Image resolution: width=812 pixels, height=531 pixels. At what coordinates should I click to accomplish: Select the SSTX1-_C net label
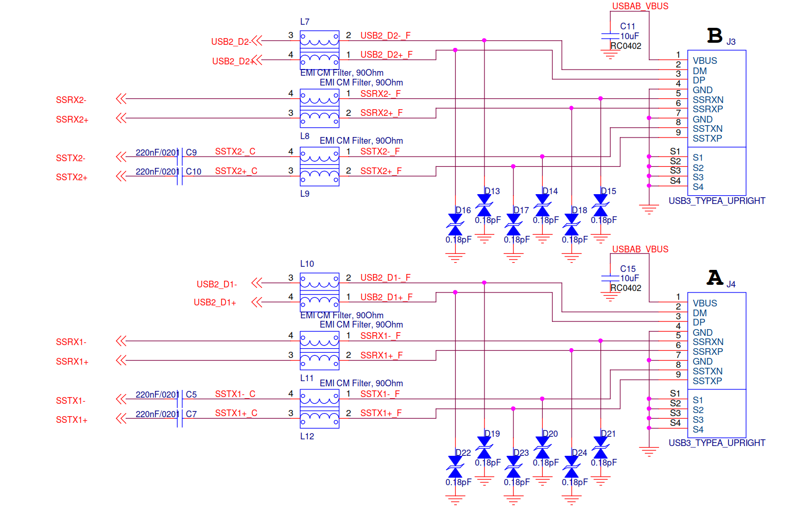coord(235,394)
